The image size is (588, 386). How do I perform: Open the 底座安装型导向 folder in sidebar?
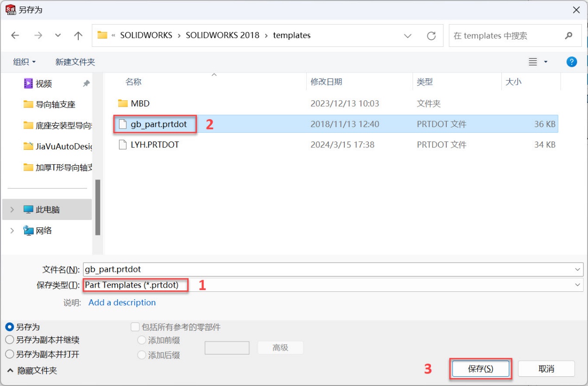(58, 125)
